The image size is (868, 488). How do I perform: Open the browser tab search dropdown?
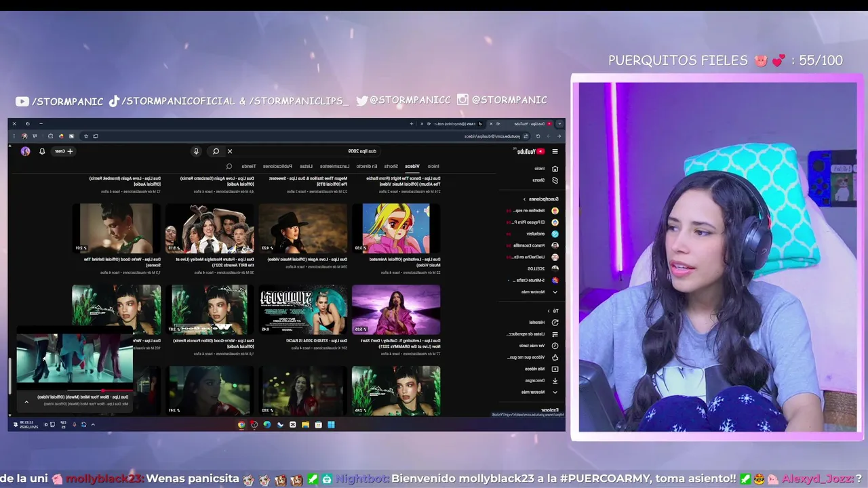[x=559, y=124]
